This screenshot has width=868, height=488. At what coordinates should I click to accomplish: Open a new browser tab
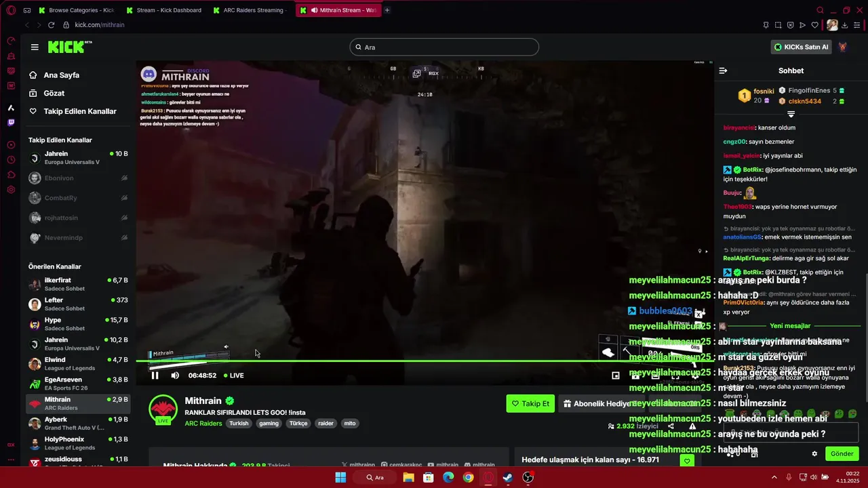tap(387, 10)
